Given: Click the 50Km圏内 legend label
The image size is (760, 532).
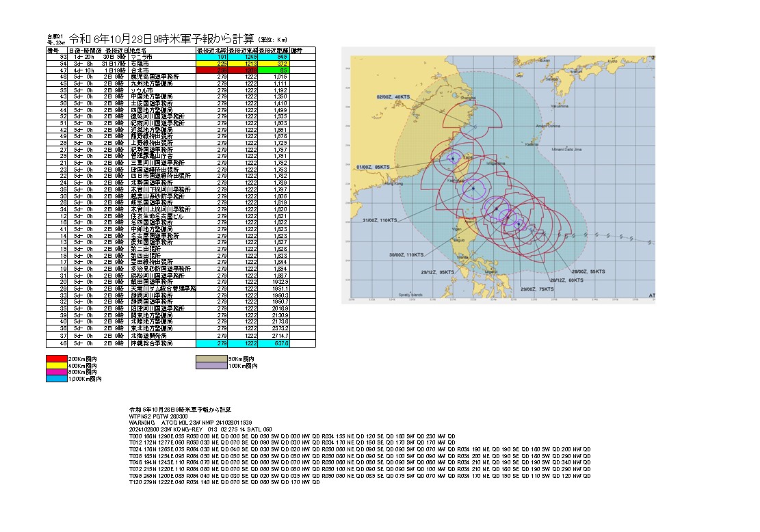Looking at the screenshot, I should click(x=241, y=359).
